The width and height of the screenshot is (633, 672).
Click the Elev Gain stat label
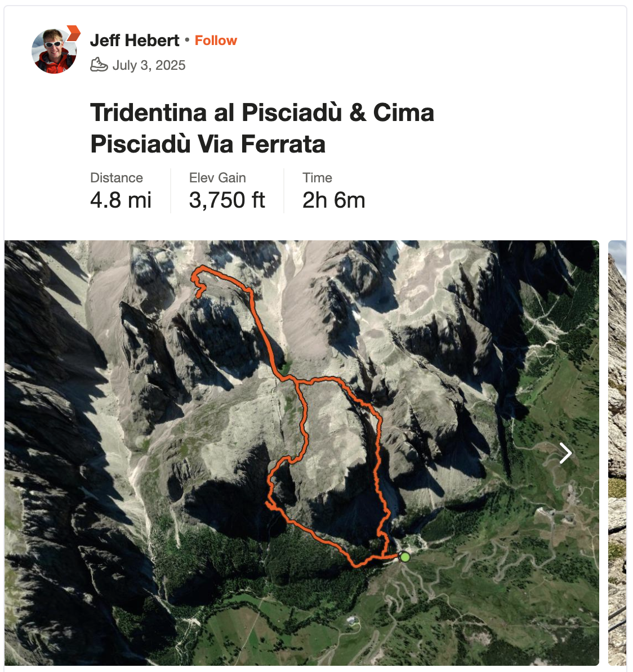pyautogui.click(x=217, y=178)
